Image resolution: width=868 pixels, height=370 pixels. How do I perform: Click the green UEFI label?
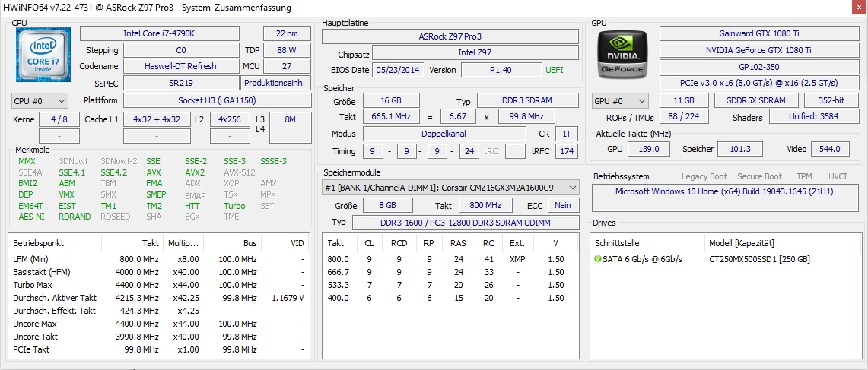point(555,70)
